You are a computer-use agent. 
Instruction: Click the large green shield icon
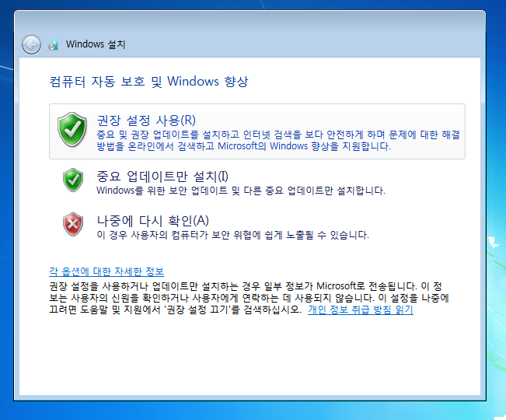point(72,129)
